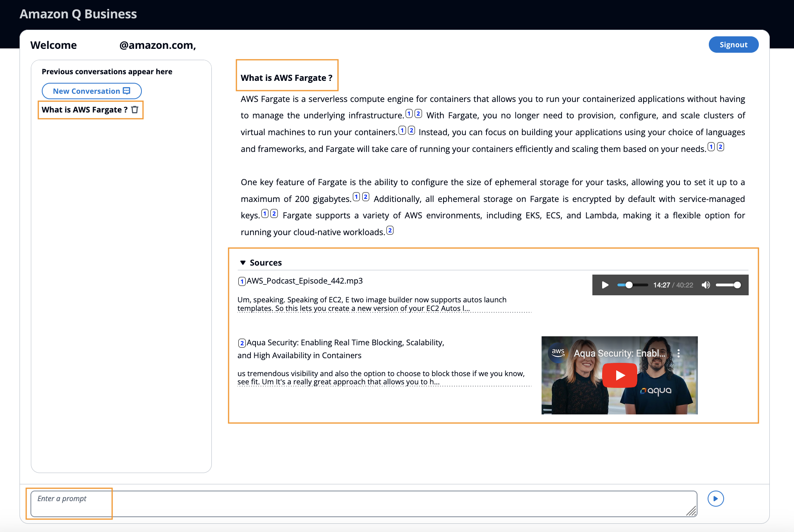Click the New Conversation button
The width and height of the screenshot is (794, 532).
pyautogui.click(x=91, y=91)
